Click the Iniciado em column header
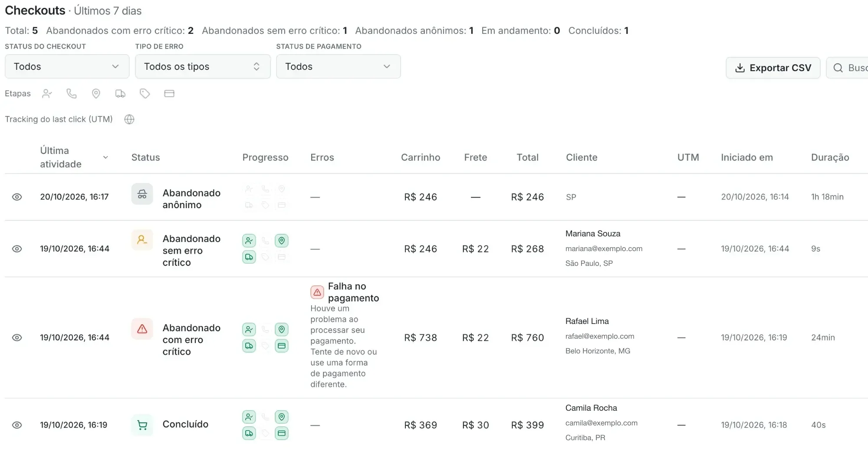The width and height of the screenshot is (868, 451). coord(747,157)
